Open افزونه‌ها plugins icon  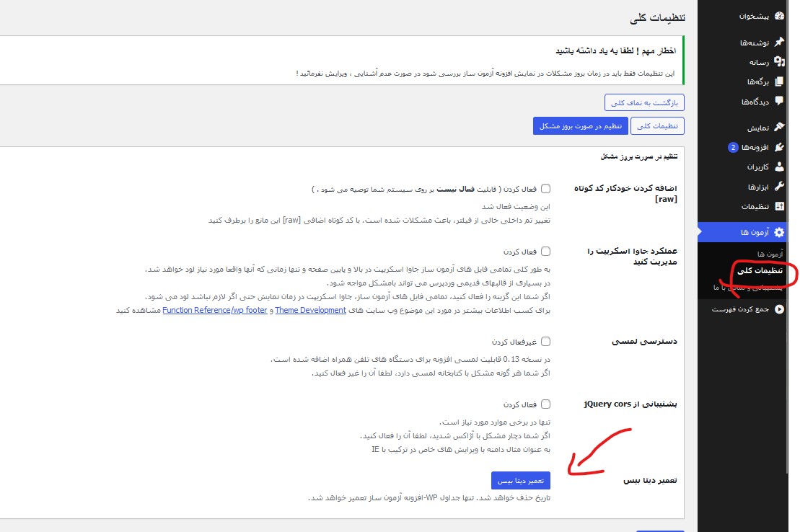[x=779, y=148]
